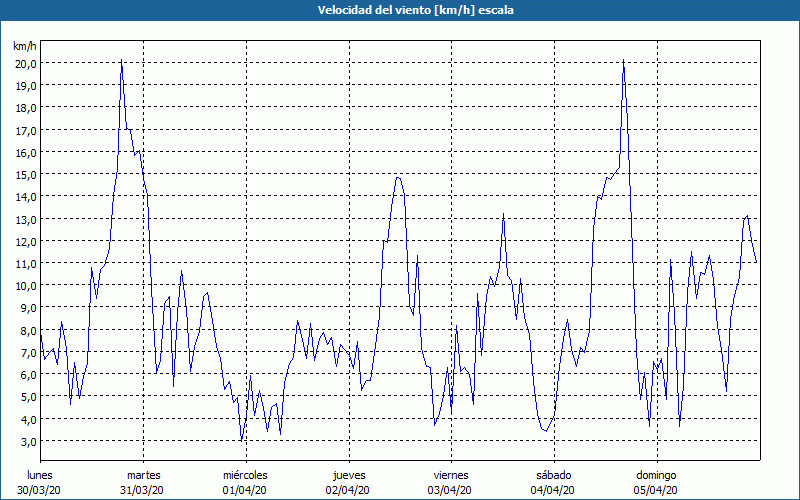Click the 17,0 value on the y-axis
This screenshot has width=800, height=500.
26,131
